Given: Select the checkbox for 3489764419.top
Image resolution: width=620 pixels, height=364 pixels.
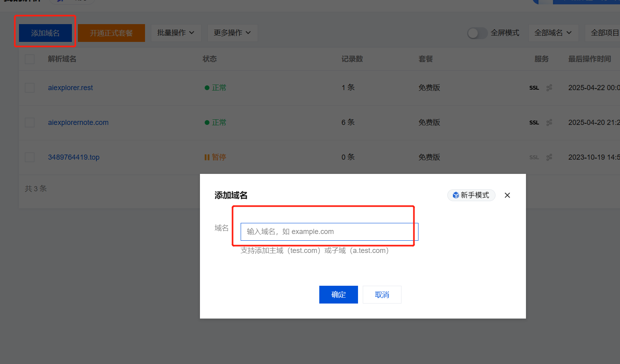Looking at the screenshot, I should point(30,157).
